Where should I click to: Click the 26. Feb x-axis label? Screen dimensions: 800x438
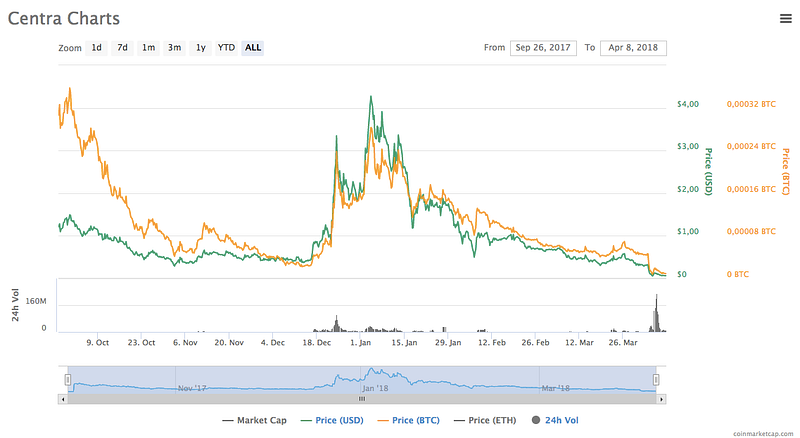[x=535, y=343]
